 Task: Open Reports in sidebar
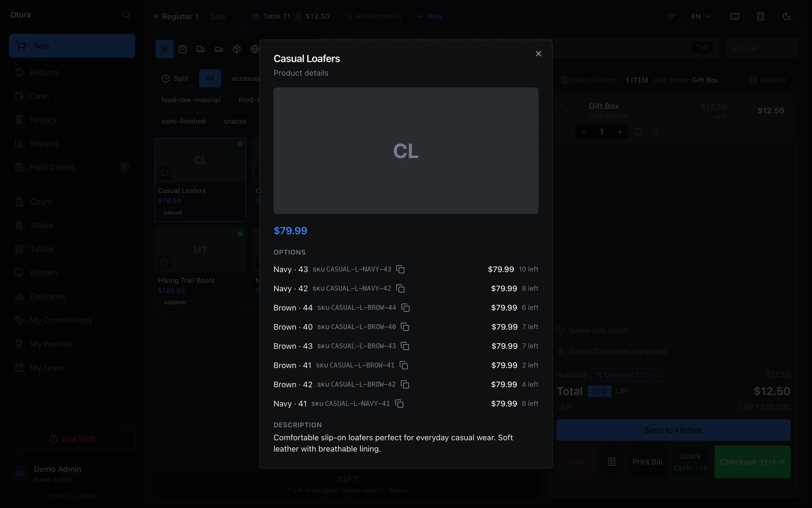[x=72, y=143]
